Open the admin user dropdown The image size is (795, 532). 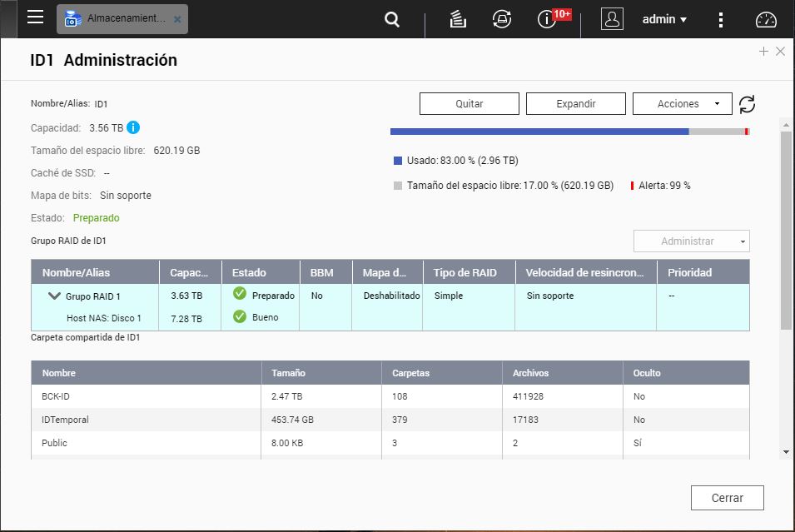coord(664,19)
